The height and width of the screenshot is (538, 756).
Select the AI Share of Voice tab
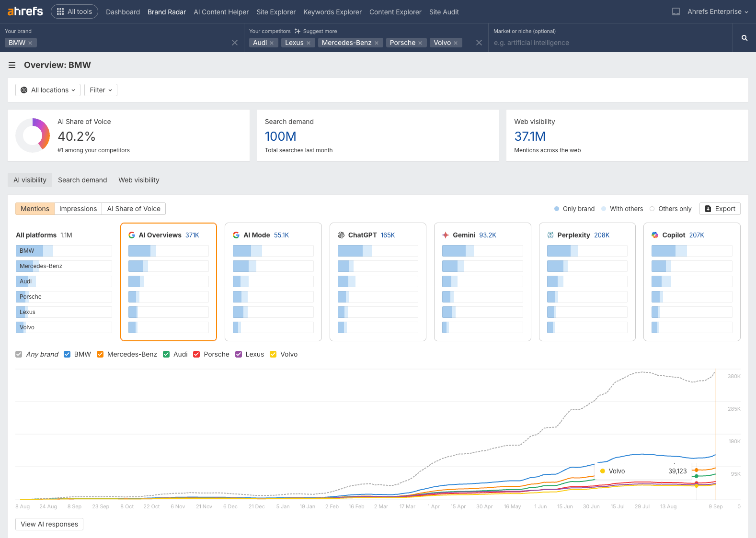coord(134,209)
